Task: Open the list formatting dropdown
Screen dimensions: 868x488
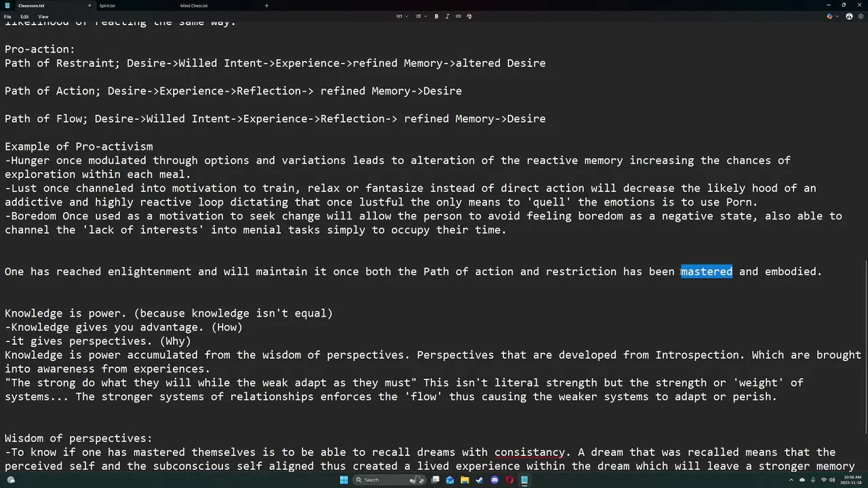Action: [x=420, y=16]
